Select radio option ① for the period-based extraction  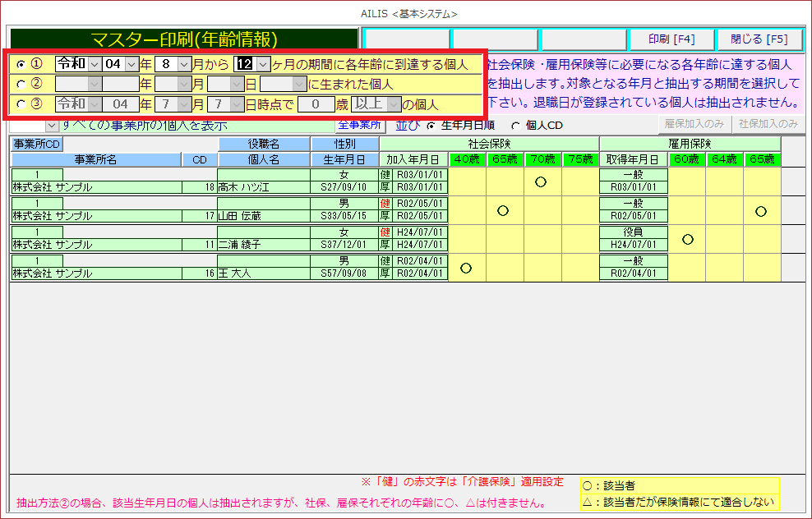[x=21, y=64]
